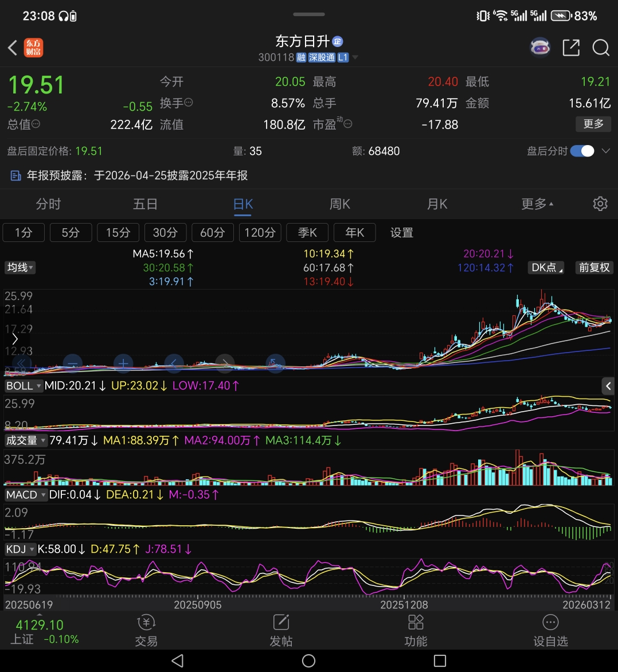Open the 均线 indicator dropdown
The image size is (618, 672).
[x=19, y=267]
